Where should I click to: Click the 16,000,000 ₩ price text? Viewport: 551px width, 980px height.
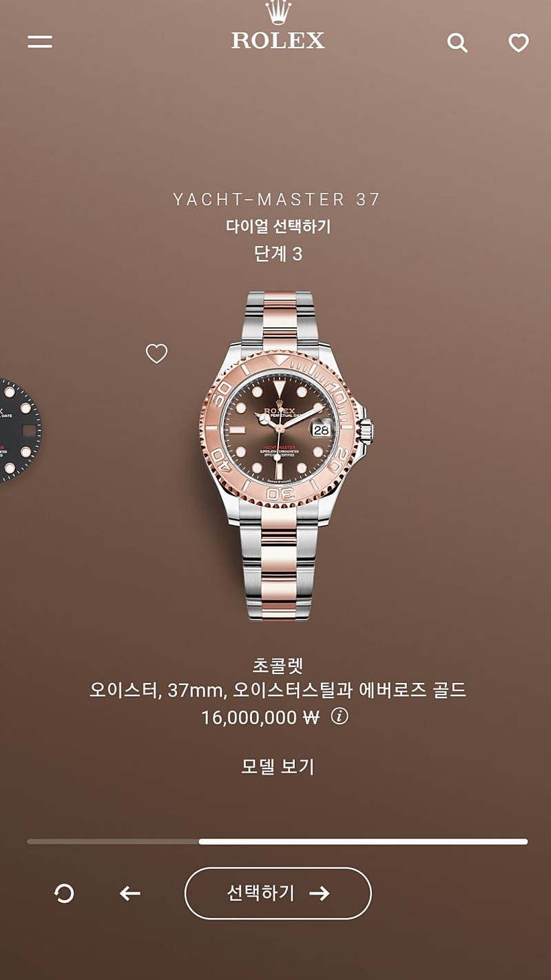(x=260, y=717)
